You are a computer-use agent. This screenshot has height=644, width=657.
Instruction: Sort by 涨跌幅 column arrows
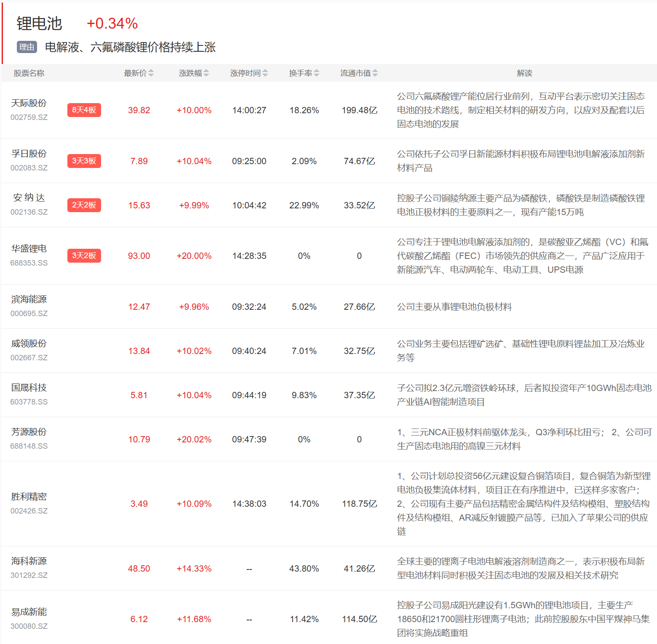coord(206,73)
